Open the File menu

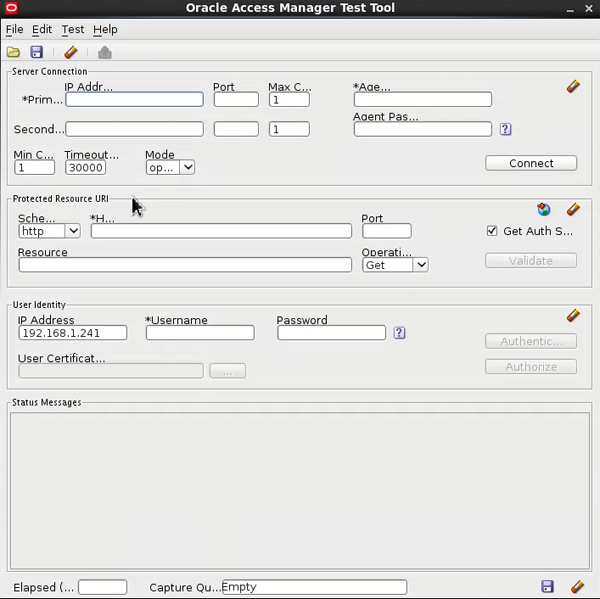coord(15,29)
